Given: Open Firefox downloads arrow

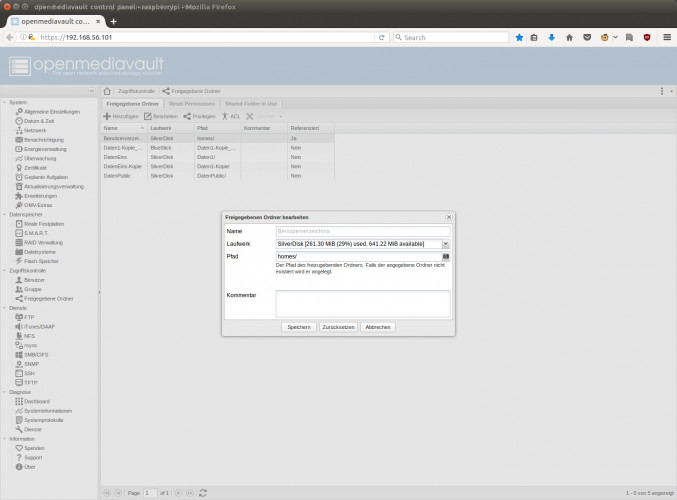Looking at the screenshot, I should (551, 38).
